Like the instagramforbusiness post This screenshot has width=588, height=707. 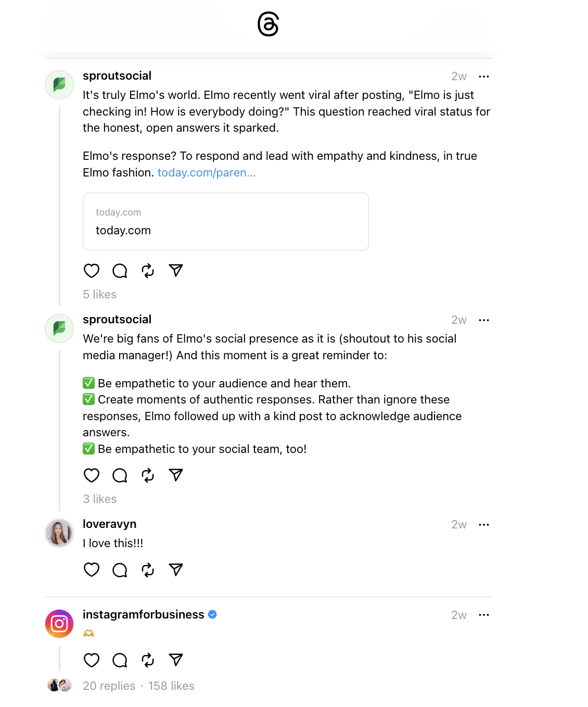pyautogui.click(x=92, y=660)
